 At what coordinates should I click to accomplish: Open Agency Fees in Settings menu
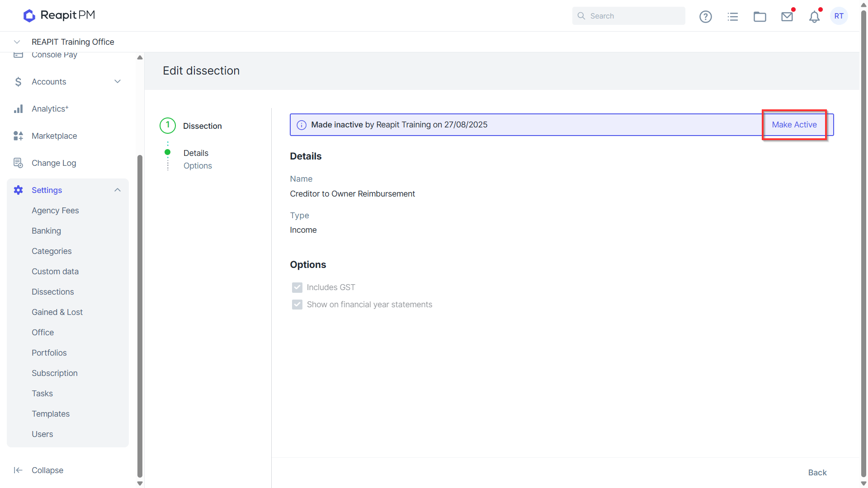55,210
